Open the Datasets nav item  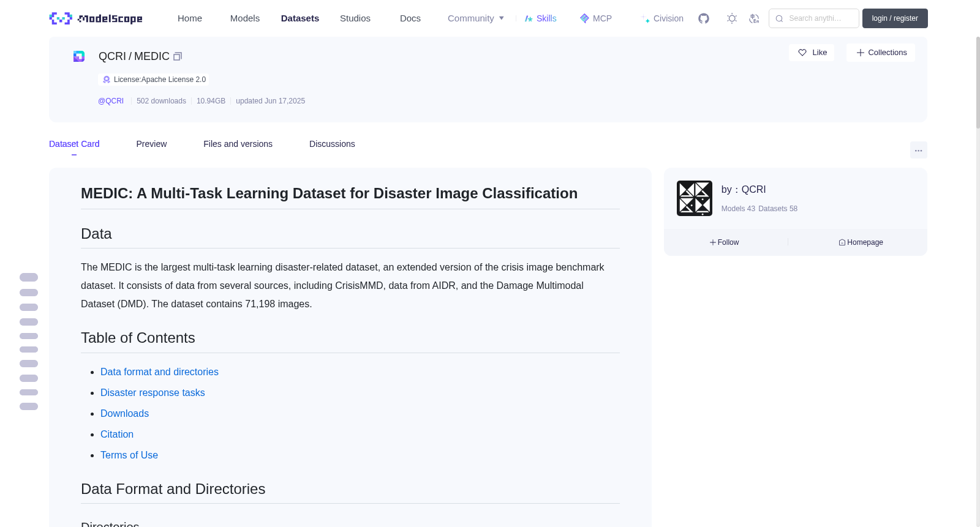[300, 18]
